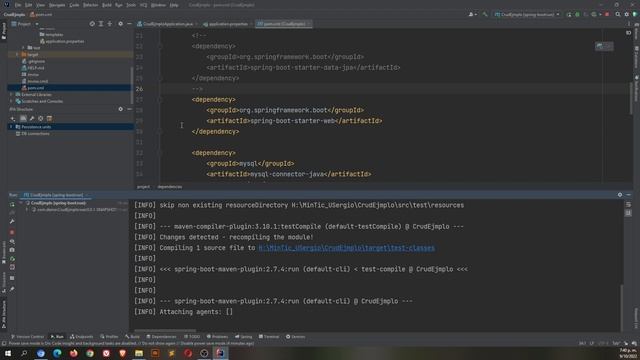Hide the Project tool window
The height and width of the screenshot is (360, 640).
click(x=129, y=24)
